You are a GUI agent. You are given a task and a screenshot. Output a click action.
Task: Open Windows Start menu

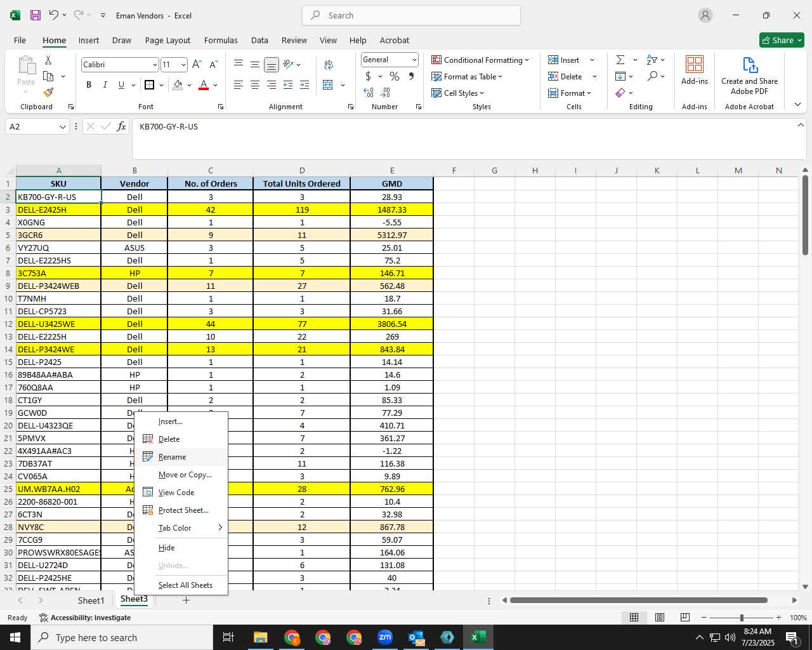click(15, 637)
